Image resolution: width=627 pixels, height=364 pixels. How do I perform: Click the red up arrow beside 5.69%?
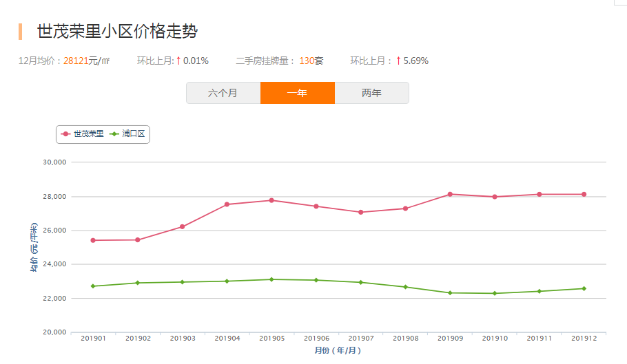pyautogui.click(x=398, y=61)
